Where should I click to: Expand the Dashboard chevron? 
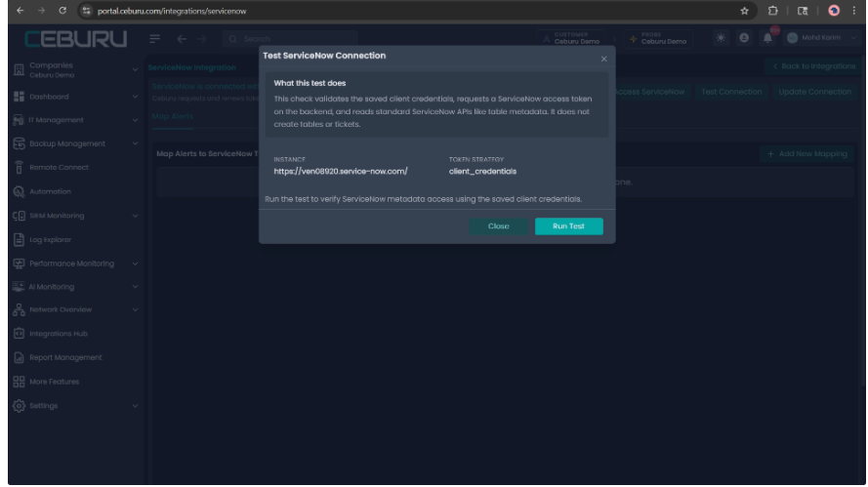(135, 97)
